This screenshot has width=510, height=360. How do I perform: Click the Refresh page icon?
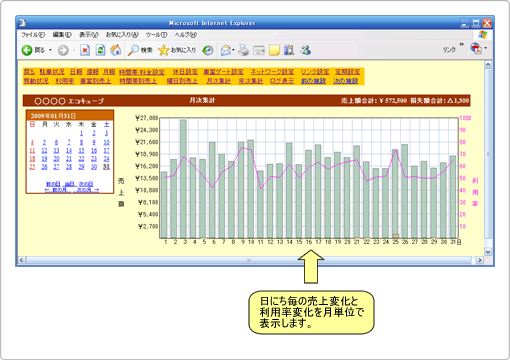(x=100, y=50)
